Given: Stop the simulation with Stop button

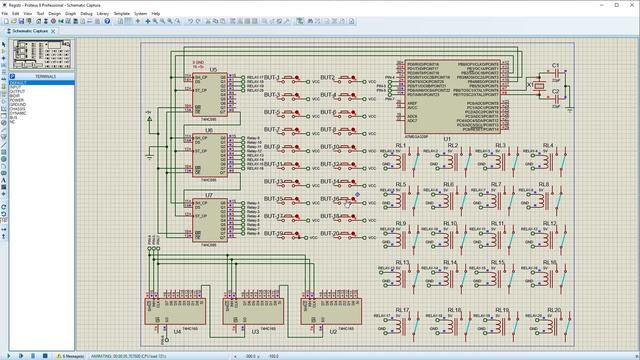Looking at the screenshot, I should (45, 356).
